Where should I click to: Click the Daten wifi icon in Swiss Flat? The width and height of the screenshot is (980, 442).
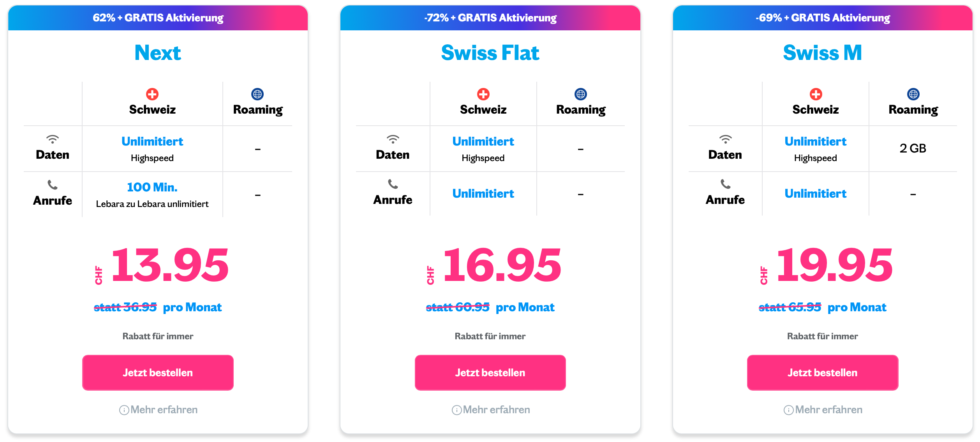click(393, 139)
